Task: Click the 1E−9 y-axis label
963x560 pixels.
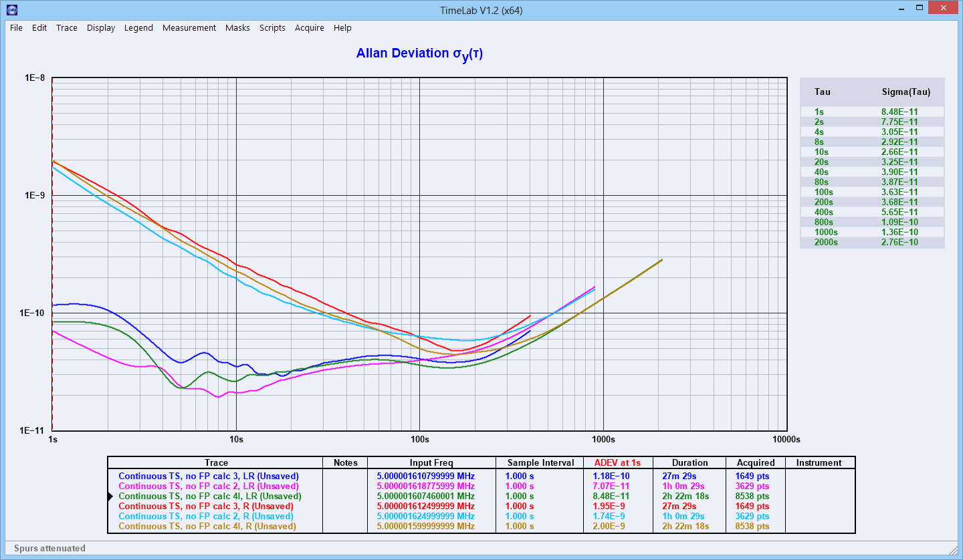Action: tap(34, 195)
